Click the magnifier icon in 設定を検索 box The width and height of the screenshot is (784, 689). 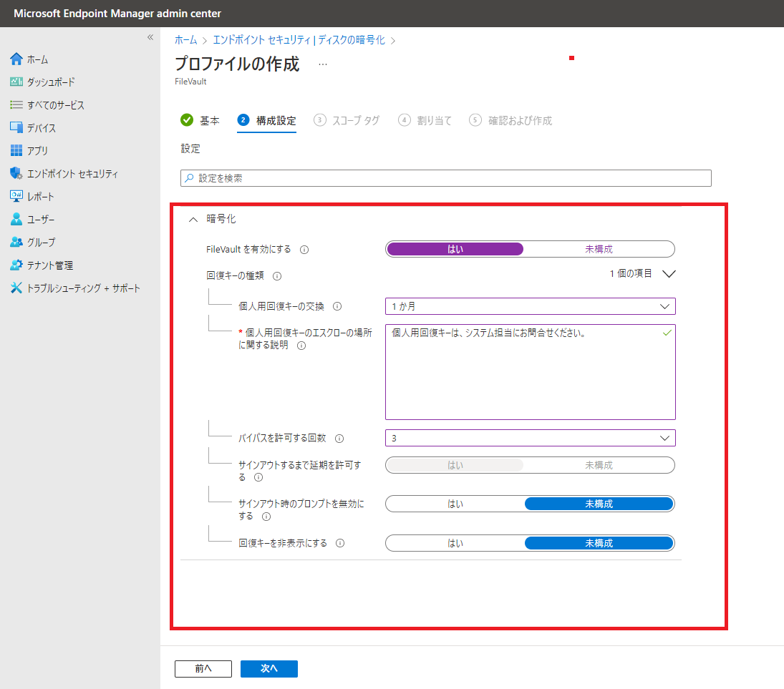pos(189,178)
